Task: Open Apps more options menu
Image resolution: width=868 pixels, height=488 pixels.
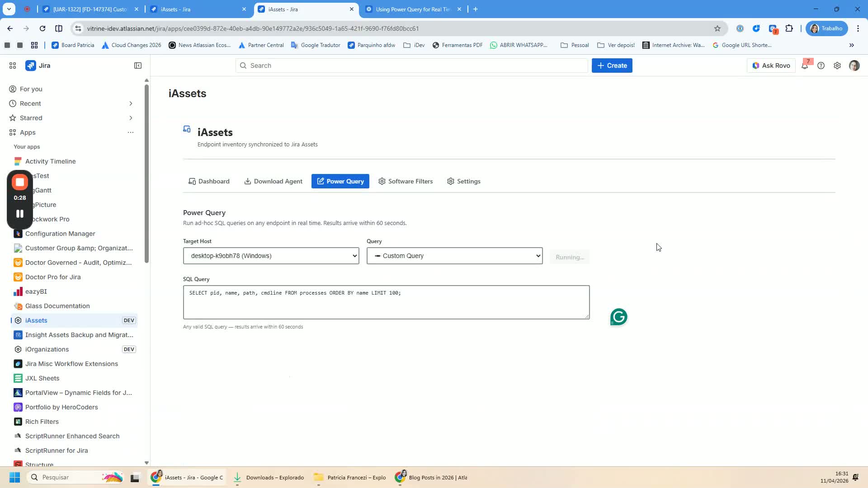Action: point(131,132)
